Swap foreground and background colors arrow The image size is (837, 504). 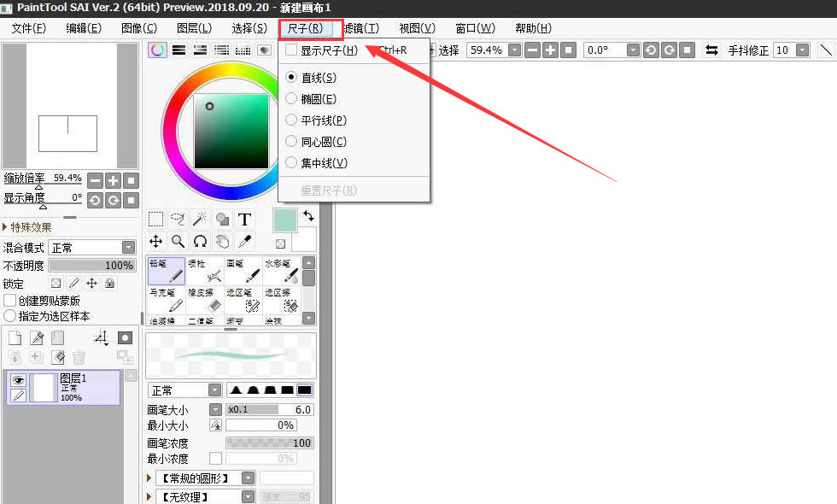(308, 215)
